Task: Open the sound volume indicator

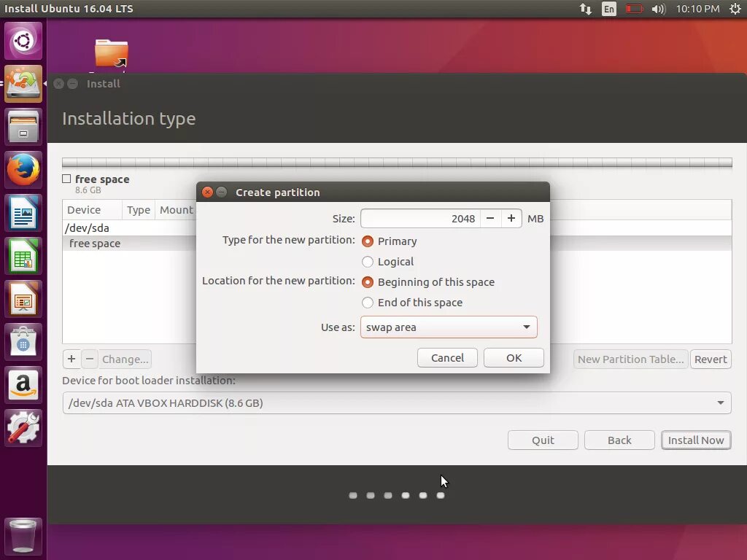Action: [x=659, y=9]
